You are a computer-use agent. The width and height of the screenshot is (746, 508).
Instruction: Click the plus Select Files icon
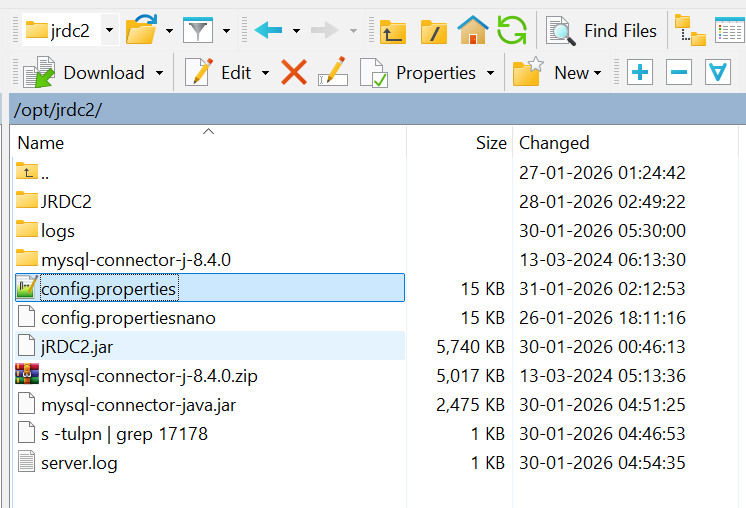pyautogui.click(x=639, y=72)
